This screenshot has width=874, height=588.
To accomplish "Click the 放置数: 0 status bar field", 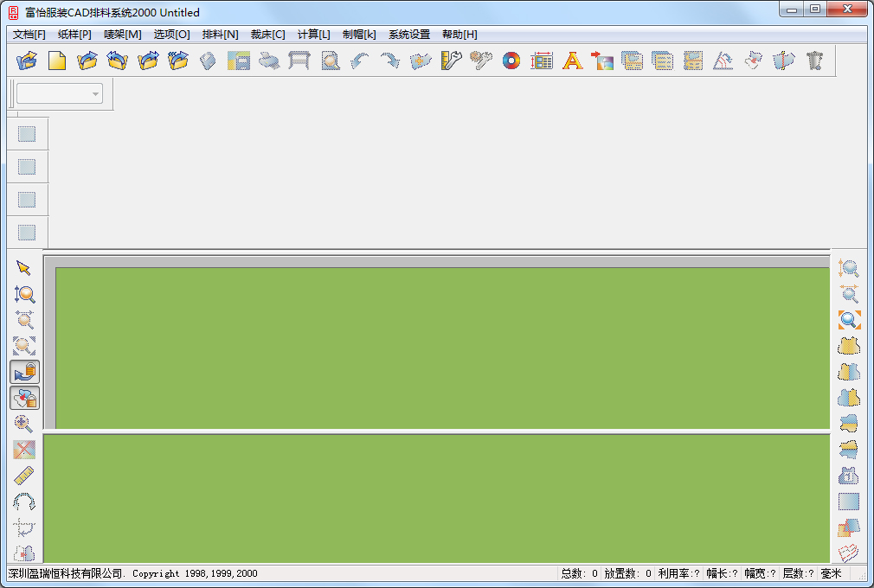I will [x=627, y=573].
